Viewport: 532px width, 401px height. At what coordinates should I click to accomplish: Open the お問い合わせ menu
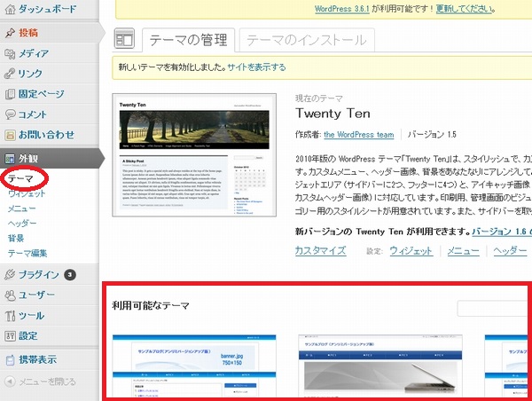coord(46,135)
